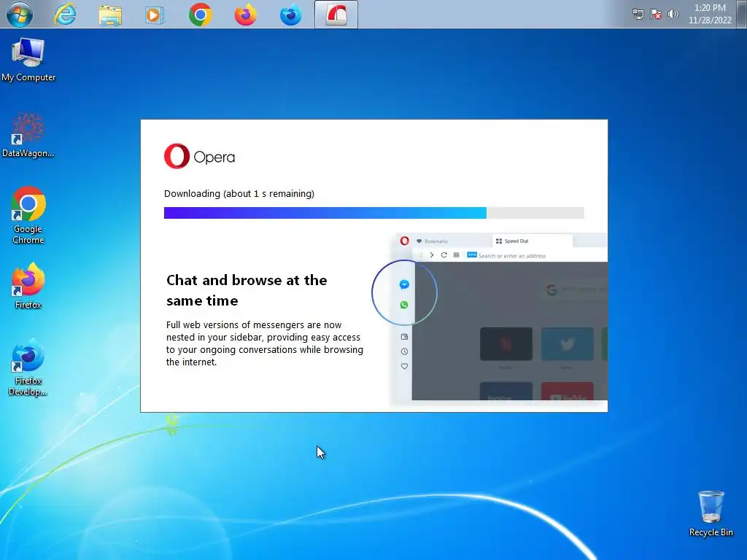Click the Twitter tile in preview
Screen dimensions: 747x560
(568, 344)
